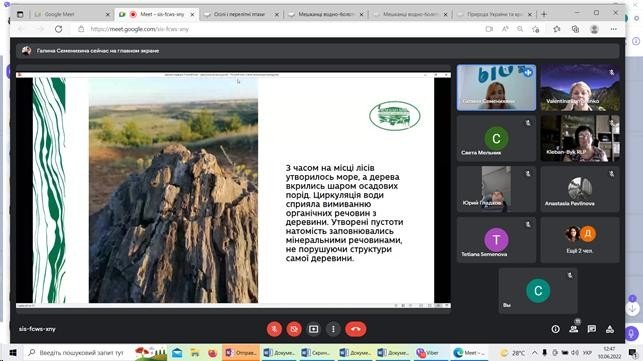Open the three-dot more options menu

[333, 329]
